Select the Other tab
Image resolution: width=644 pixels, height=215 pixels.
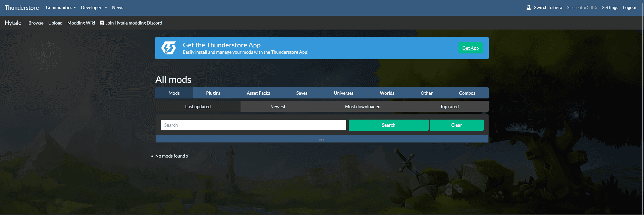427,93
